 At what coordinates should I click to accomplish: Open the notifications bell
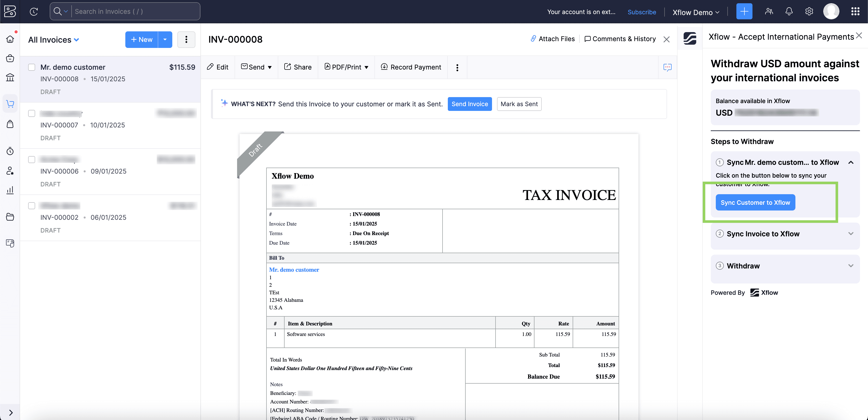[789, 12]
